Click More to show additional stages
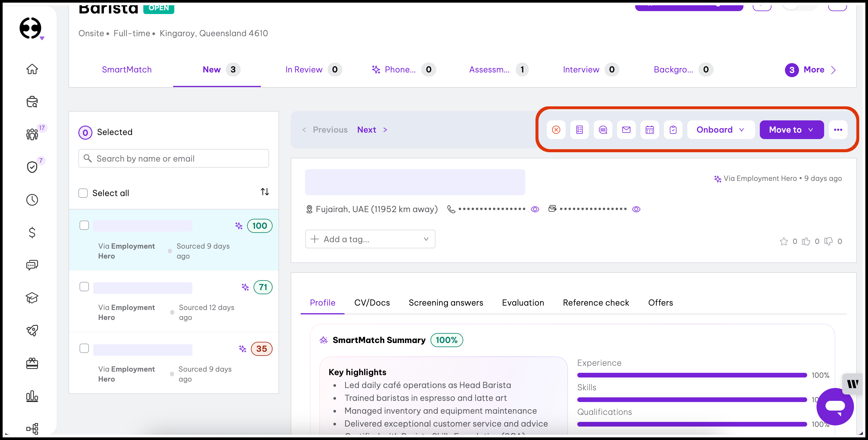The width and height of the screenshot is (868, 440). coord(813,70)
